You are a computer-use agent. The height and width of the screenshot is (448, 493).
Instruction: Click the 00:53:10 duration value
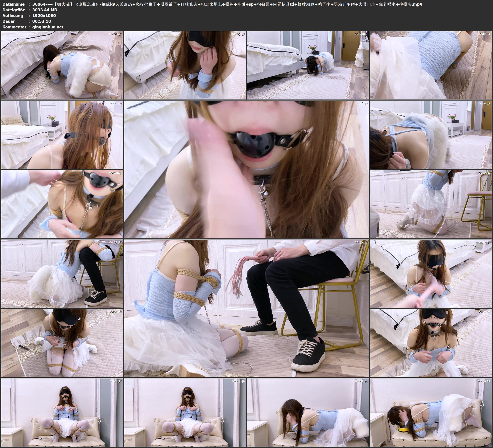pos(42,21)
